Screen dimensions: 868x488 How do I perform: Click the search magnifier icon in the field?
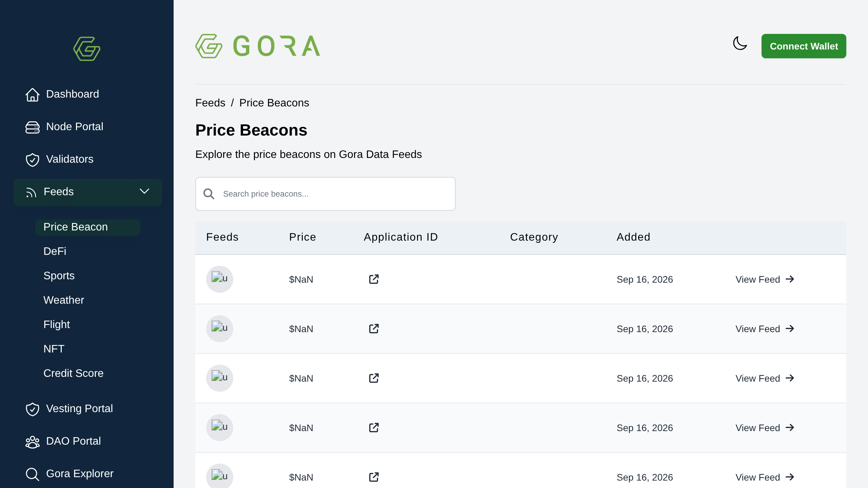[x=209, y=194]
